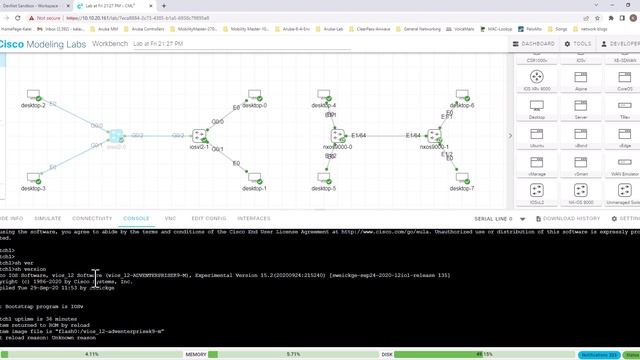Pick the Unmanaged Switch node type
640x360 pixels.
point(624,193)
